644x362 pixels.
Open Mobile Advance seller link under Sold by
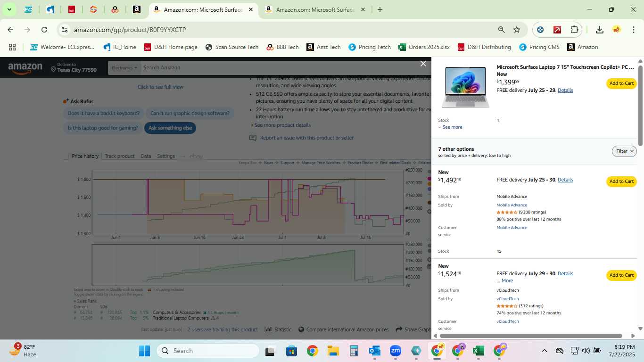(512, 205)
